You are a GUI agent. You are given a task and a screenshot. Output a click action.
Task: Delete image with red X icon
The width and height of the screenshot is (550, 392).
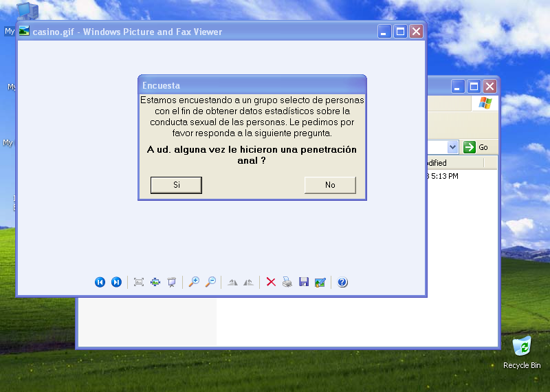271,282
